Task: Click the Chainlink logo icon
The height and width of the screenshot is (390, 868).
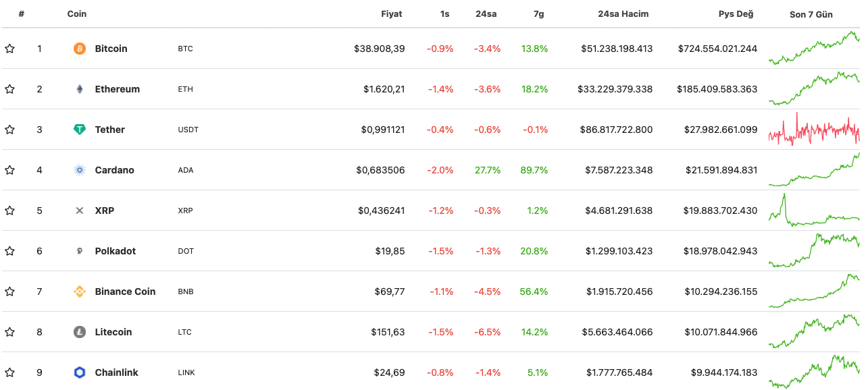Action: coord(80,372)
